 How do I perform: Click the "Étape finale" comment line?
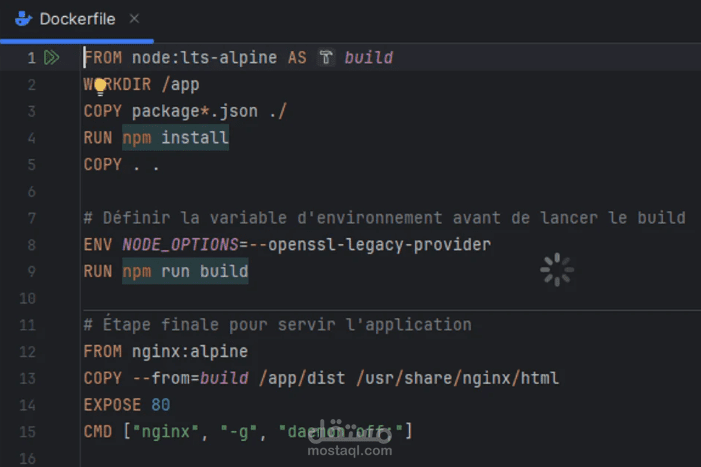coord(277,324)
